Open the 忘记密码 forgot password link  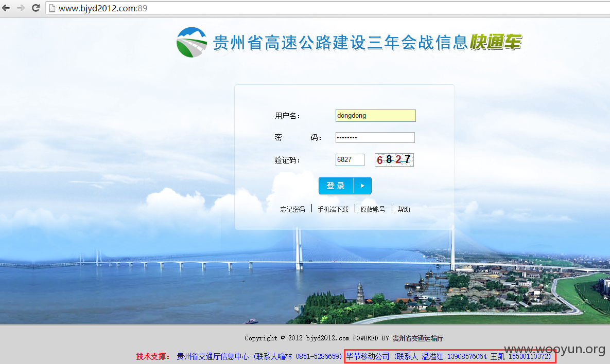click(x=292, y=209)
